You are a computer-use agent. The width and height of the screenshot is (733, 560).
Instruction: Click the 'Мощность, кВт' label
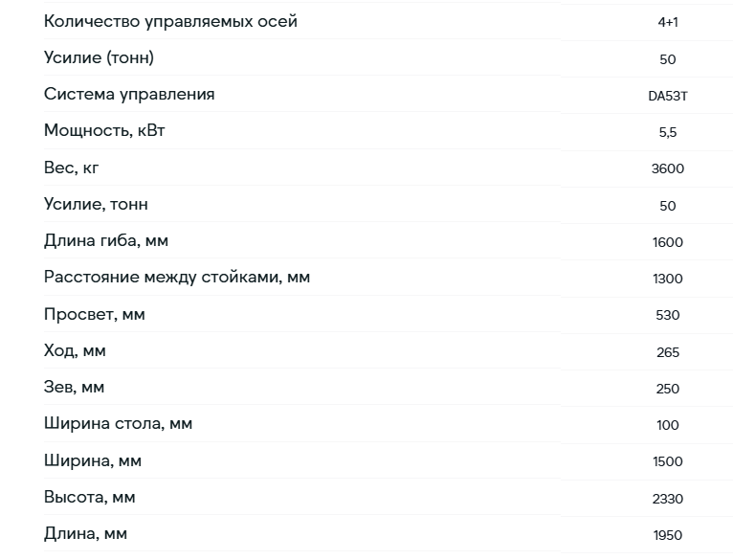104,130
